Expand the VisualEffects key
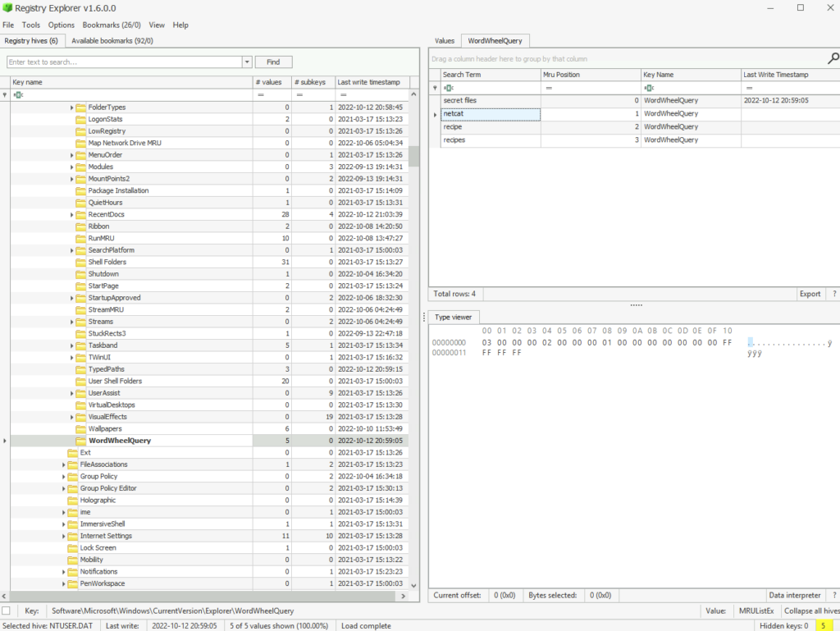 click(72, 417)
